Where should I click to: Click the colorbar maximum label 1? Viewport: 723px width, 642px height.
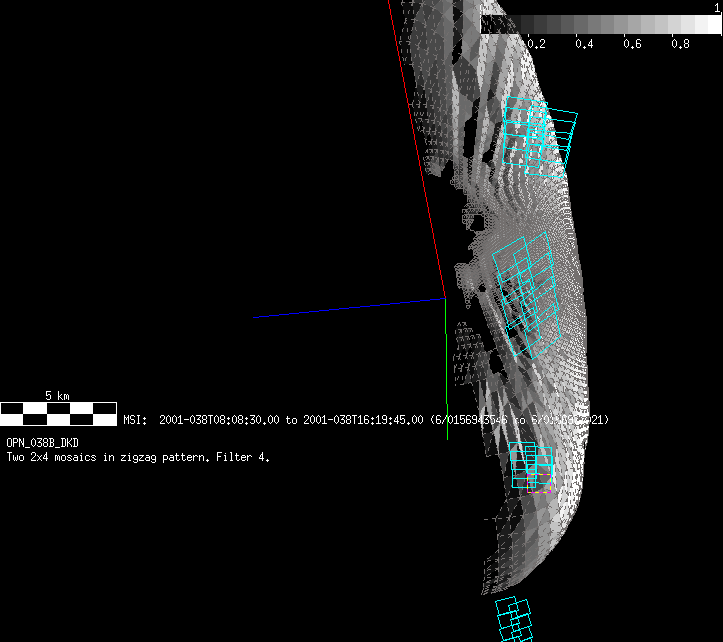tap(716, 7)
